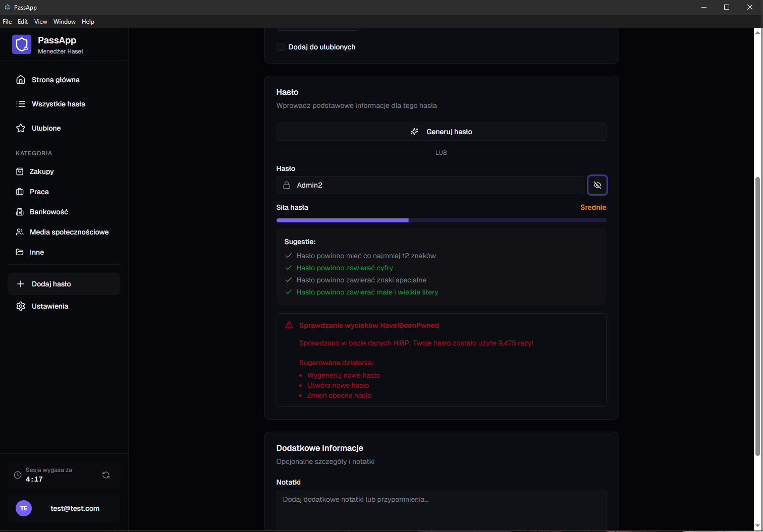This screenshot has height=532, width=763.
Task: Open the View menu
Action: [x=40, y=22]
